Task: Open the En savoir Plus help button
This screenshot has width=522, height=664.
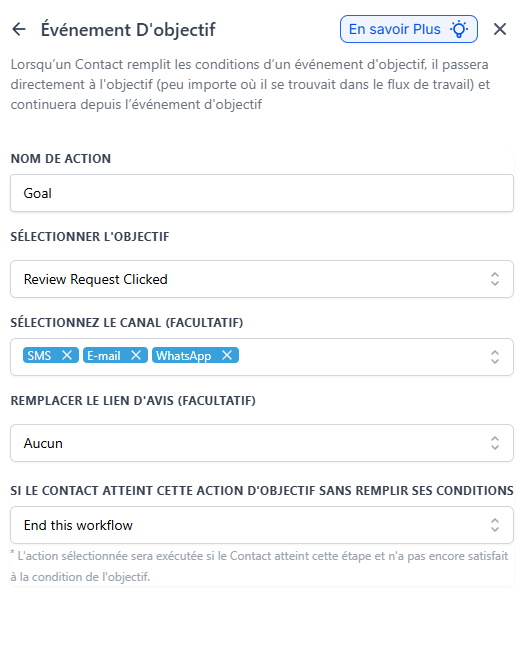Action: (x=409, y=29)
